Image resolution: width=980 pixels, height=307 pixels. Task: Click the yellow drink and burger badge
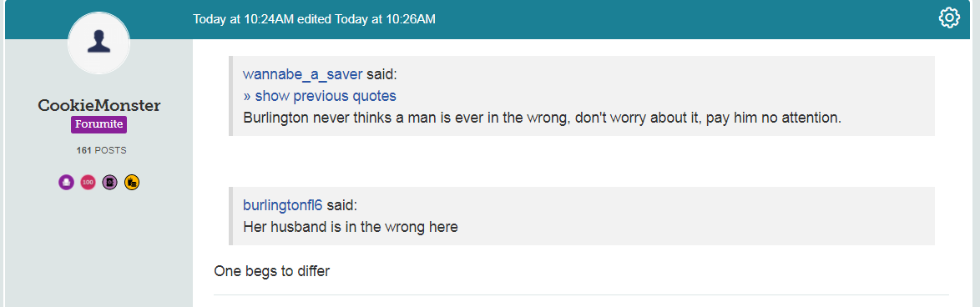tap(132, 182)
